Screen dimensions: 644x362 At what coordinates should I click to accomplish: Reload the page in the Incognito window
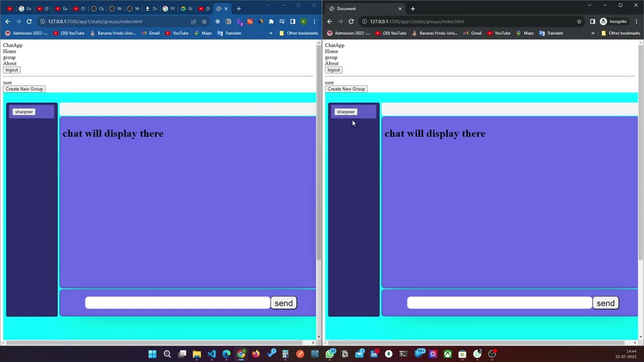[351, 22]
